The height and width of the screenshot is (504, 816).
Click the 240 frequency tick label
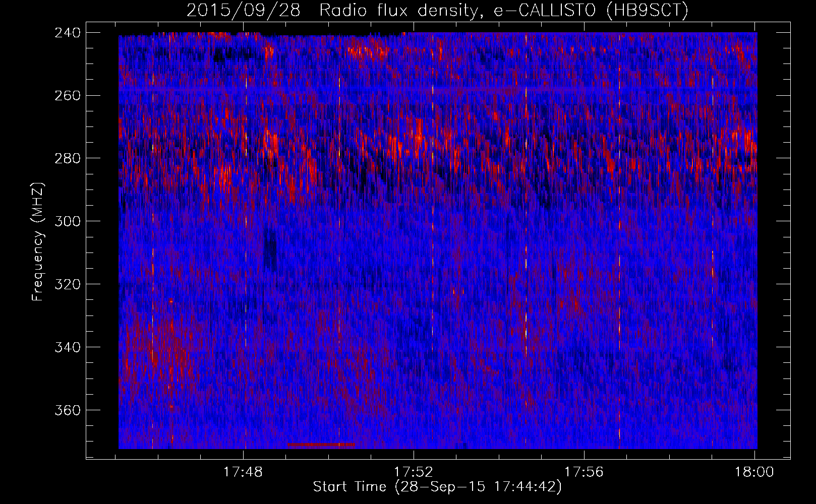[67, 33]
